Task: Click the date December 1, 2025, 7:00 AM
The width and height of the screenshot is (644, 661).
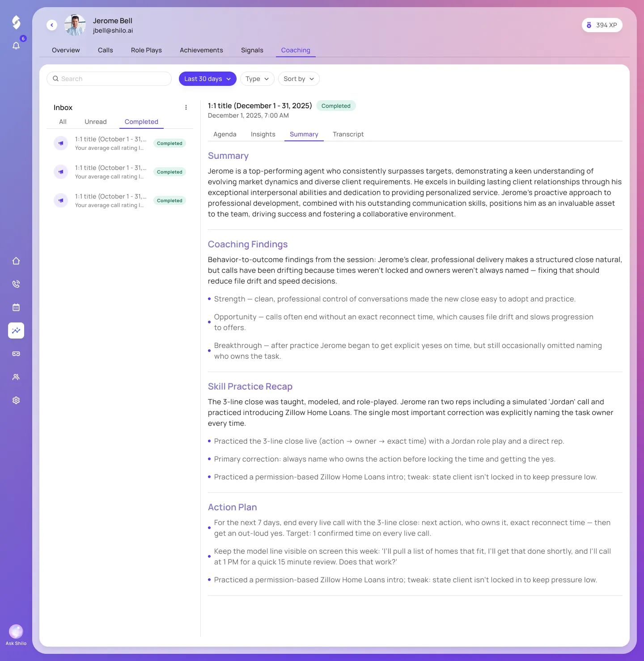Action: click(x=248, y=115)
